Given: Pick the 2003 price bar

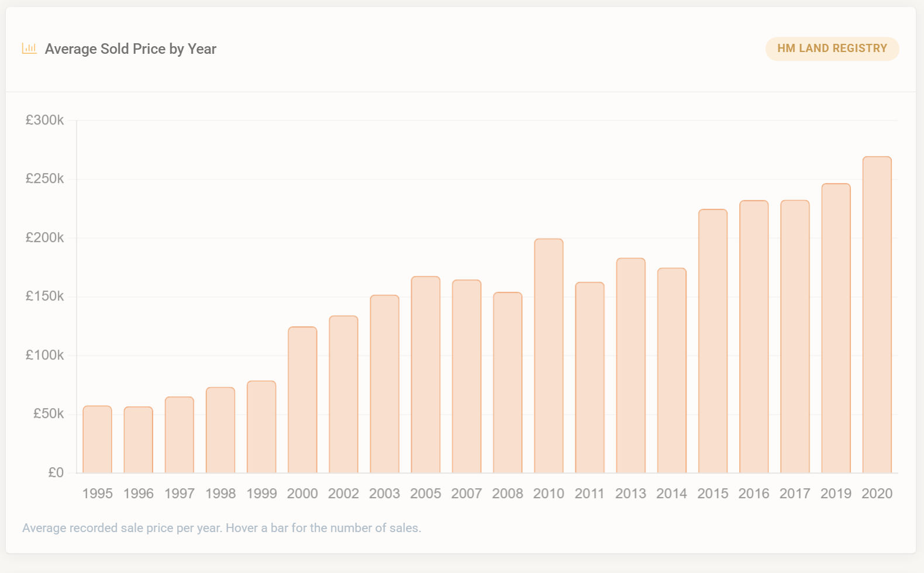Looking at the screenshot, I should point(385,384).
